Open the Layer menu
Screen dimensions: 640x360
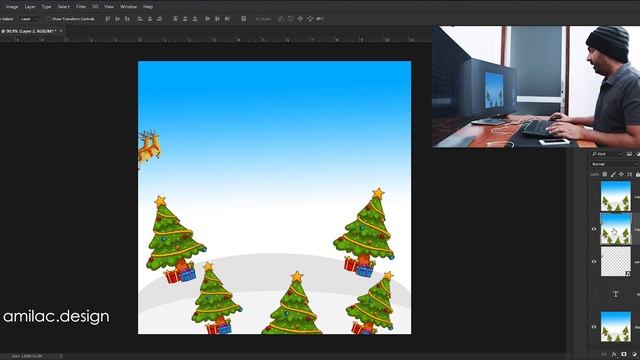30,7
